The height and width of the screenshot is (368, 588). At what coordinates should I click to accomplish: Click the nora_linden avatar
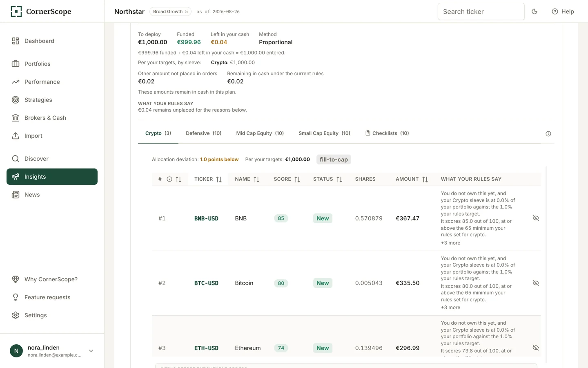click(16, 351)
